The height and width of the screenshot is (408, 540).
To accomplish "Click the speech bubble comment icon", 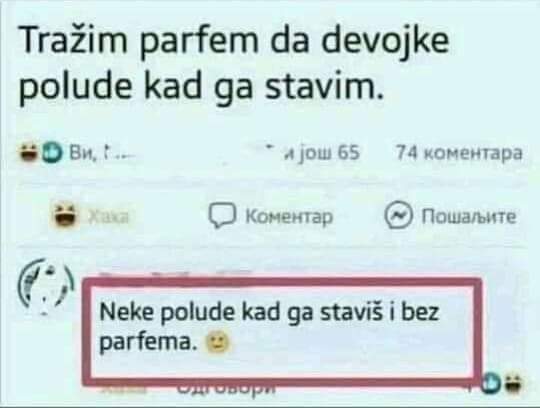I will click(222, 216).
